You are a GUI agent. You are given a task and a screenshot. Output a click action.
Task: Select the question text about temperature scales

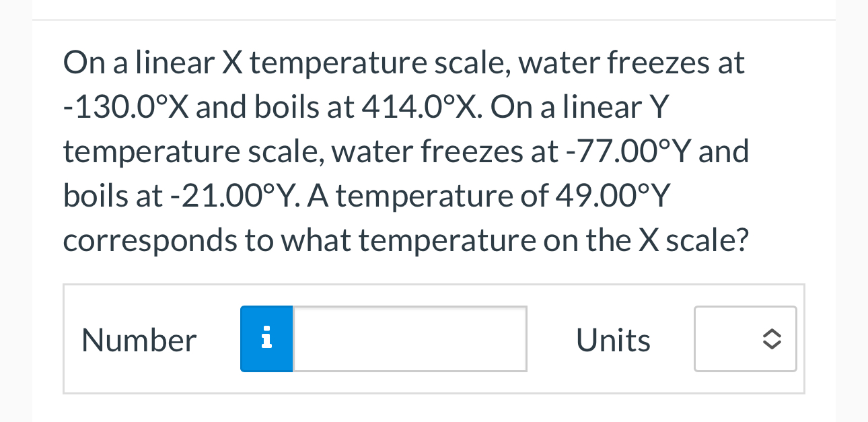click(404, 150)
